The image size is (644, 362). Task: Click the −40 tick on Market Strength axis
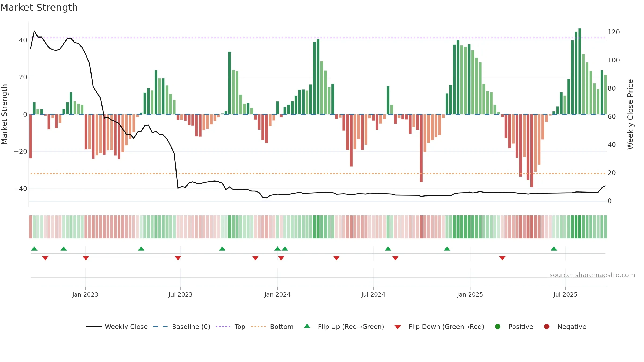point(20,189)
